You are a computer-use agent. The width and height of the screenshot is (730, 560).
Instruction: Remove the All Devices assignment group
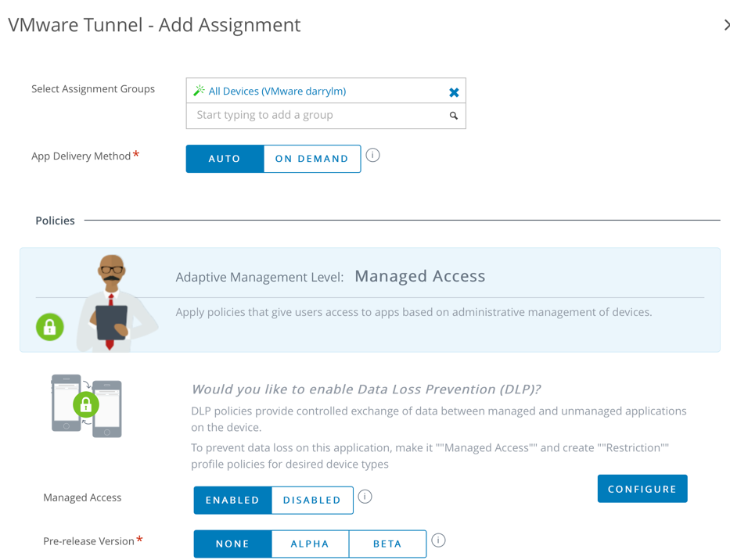click(454, 92)
